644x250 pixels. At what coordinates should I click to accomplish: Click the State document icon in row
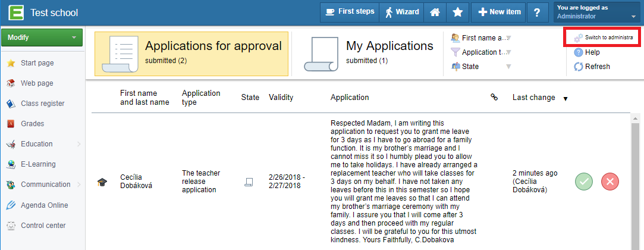coord(249,182)
